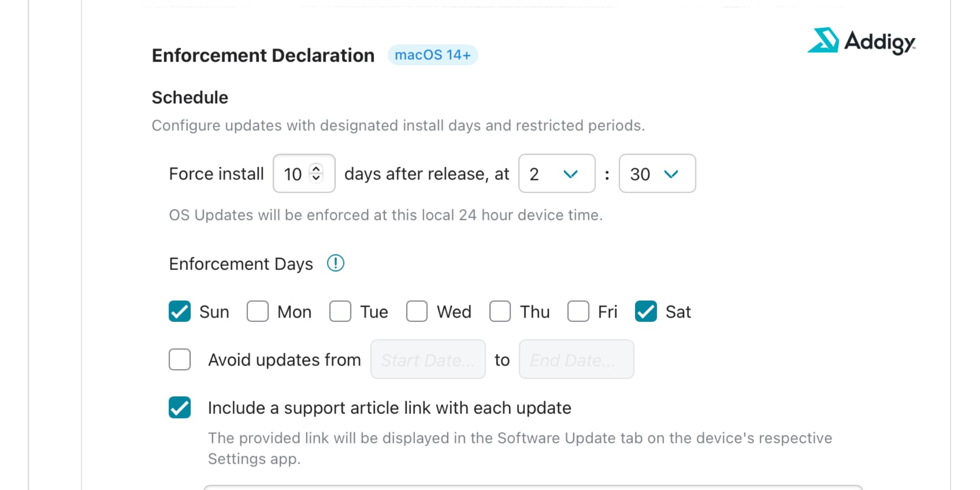The width and height of the screenshot is (980, 490).
Task: Click the End Date field
Action: 576,359
